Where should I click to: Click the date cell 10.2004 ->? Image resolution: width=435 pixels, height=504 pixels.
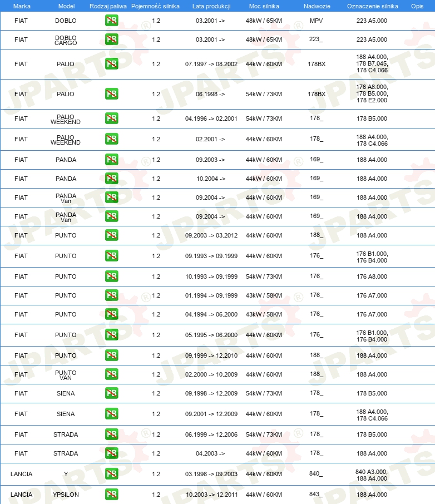click(211, 179)
